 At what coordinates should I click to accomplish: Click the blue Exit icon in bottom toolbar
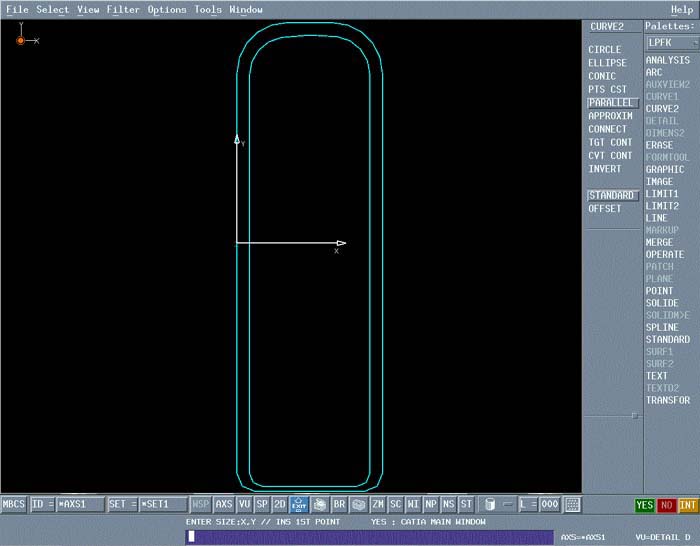299,505
